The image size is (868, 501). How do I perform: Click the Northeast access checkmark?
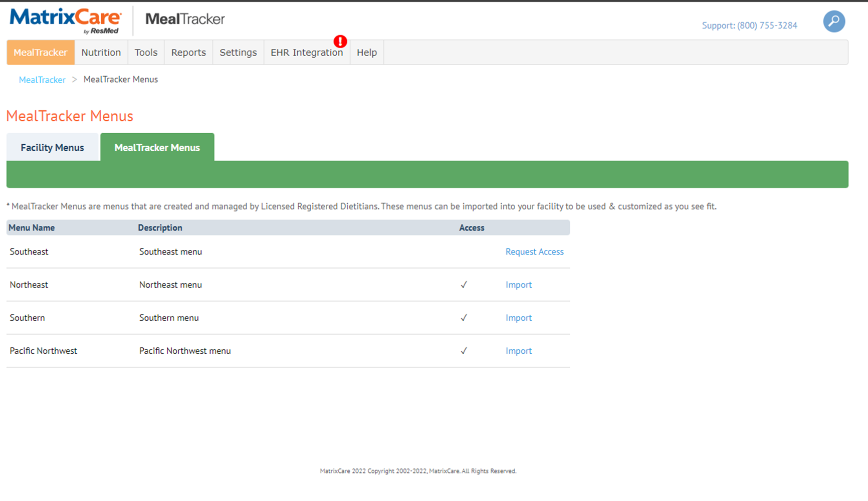pyautogui.click(x=464, y=285)
